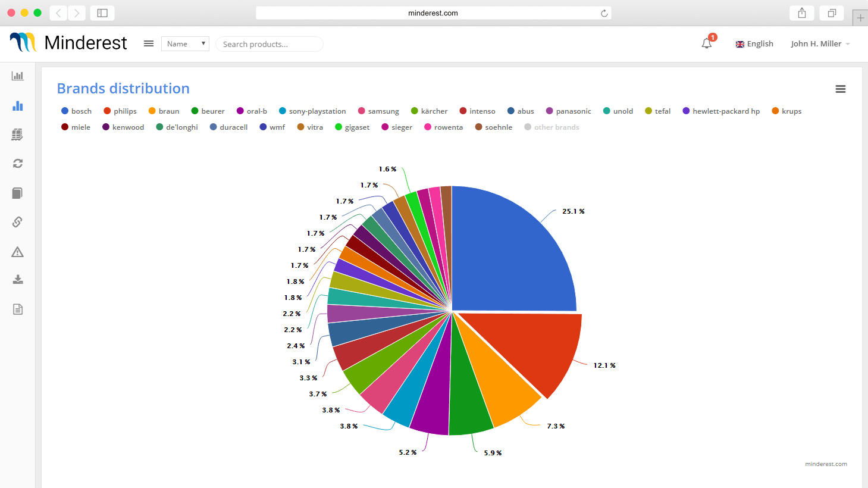Open the blue column chart sidebar icon

18,105
